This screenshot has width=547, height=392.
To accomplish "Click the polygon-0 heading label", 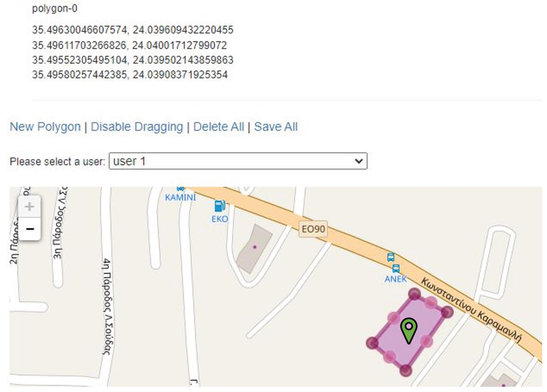I will 55,9.
